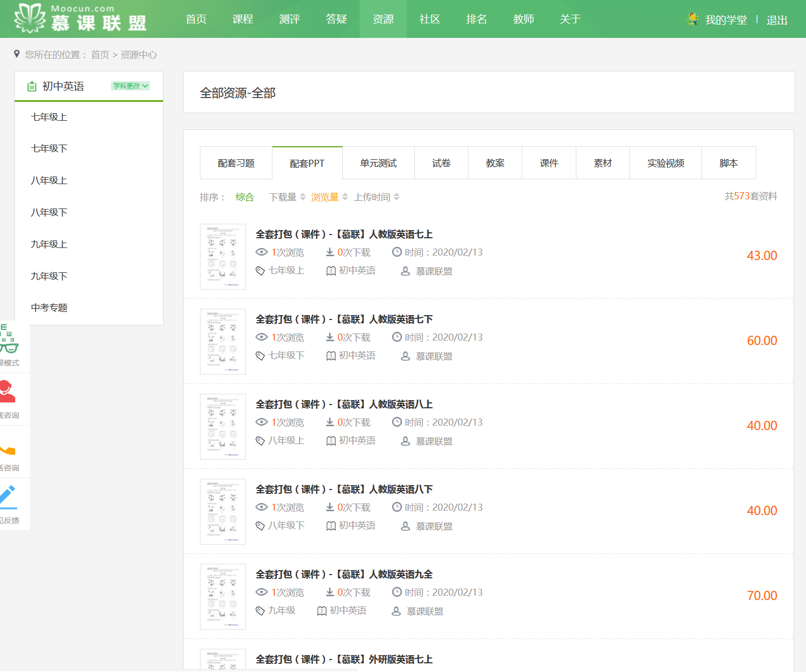
Task: Switch to 教案 tab
Action: [495, 163]
